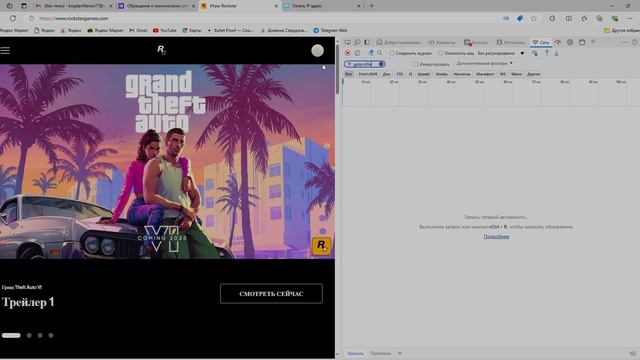640x360 pixels.
Task: Open the Performance gauge tab icon
Action: 558,42
